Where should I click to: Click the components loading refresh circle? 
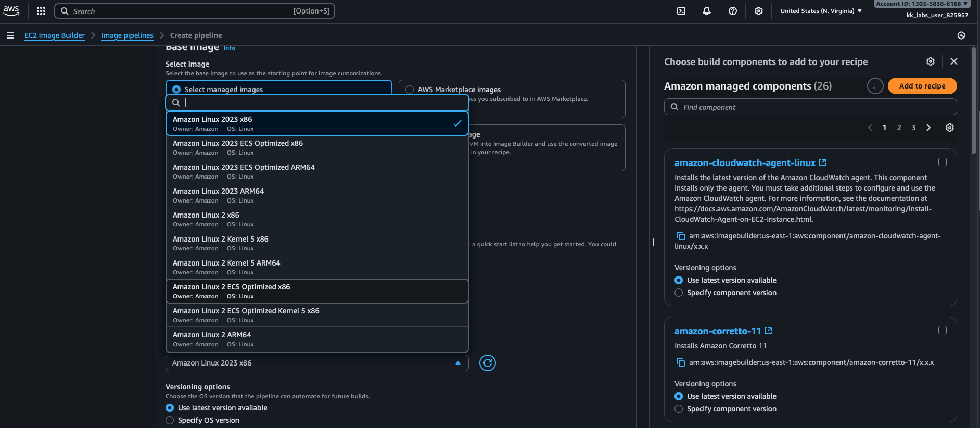tap(875, 86)
